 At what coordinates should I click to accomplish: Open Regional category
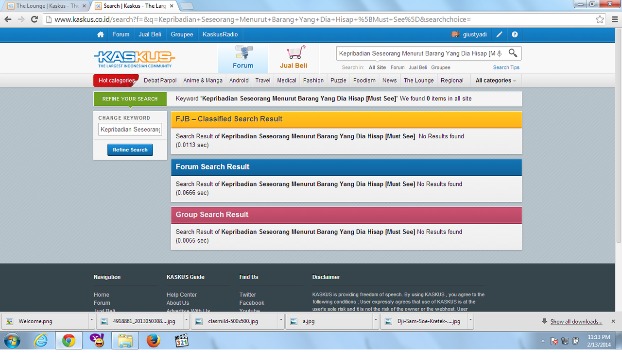pos(452,81)
